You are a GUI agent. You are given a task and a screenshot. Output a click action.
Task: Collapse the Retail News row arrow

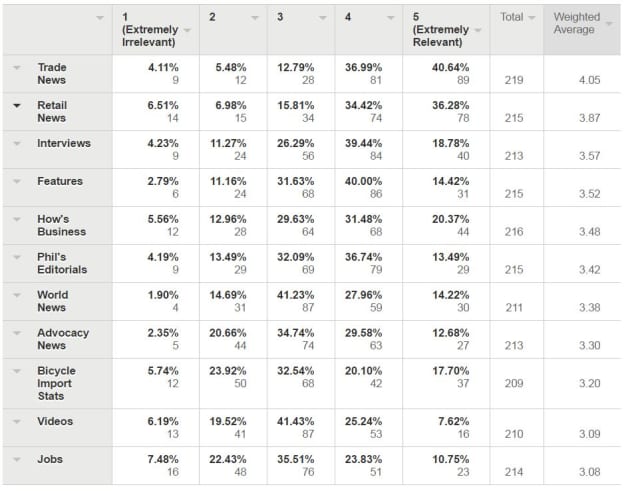coord(17,105)
